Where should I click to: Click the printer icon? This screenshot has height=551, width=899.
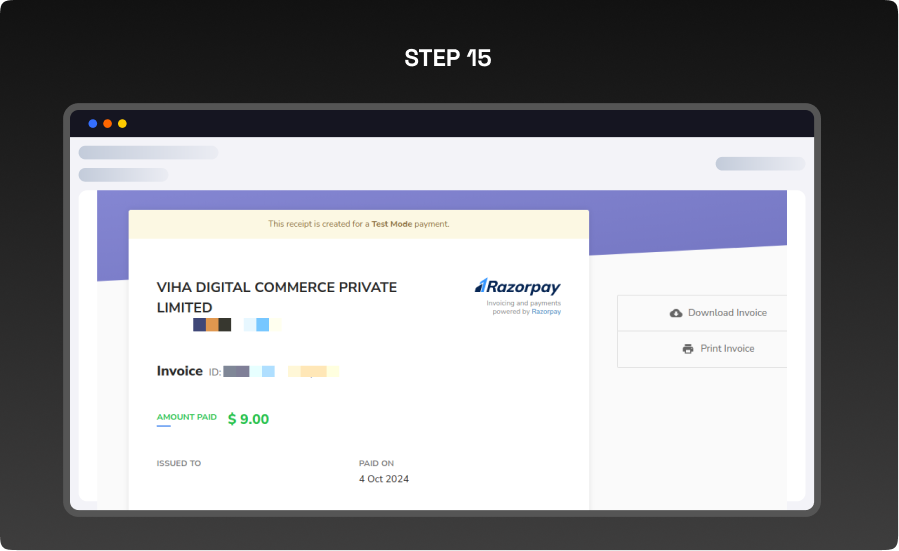[x=687, y=349]
